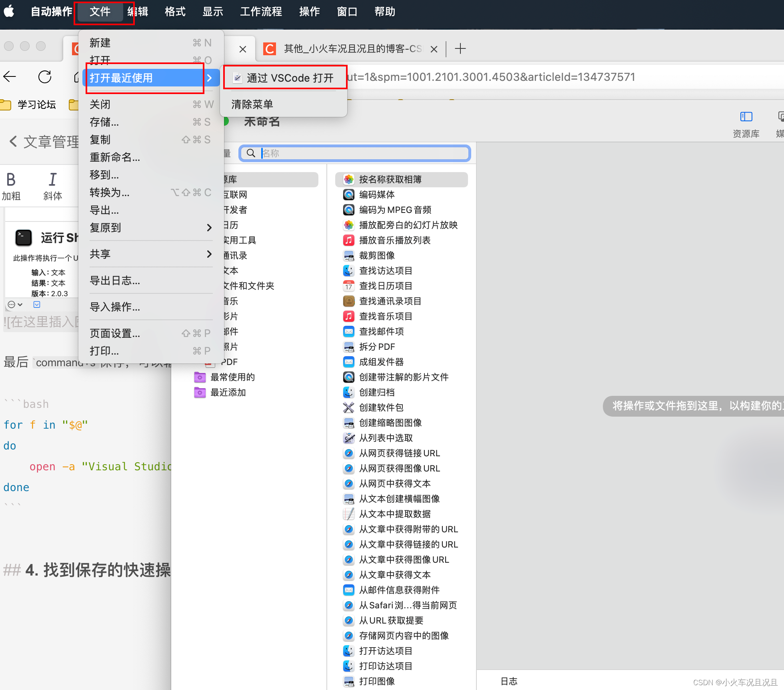
Task: Choose 存储... from the file menu
Action: tap(151, 122)
